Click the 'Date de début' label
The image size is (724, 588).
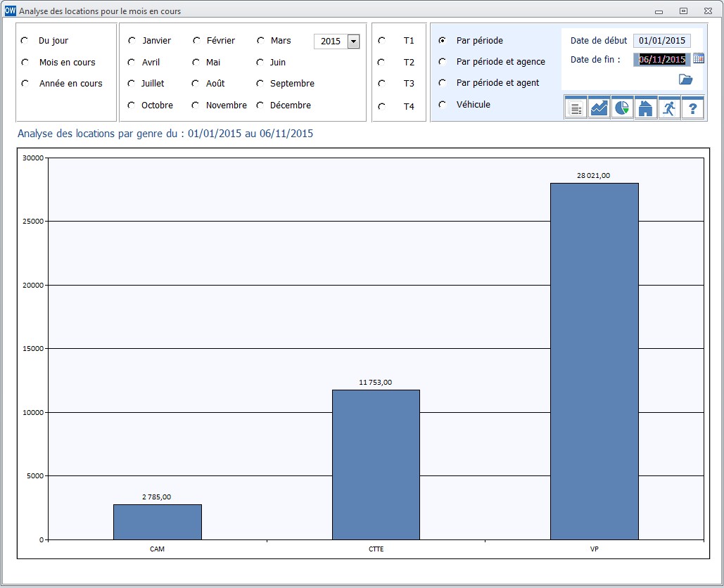pyautogui.click(x=598, y=41)
